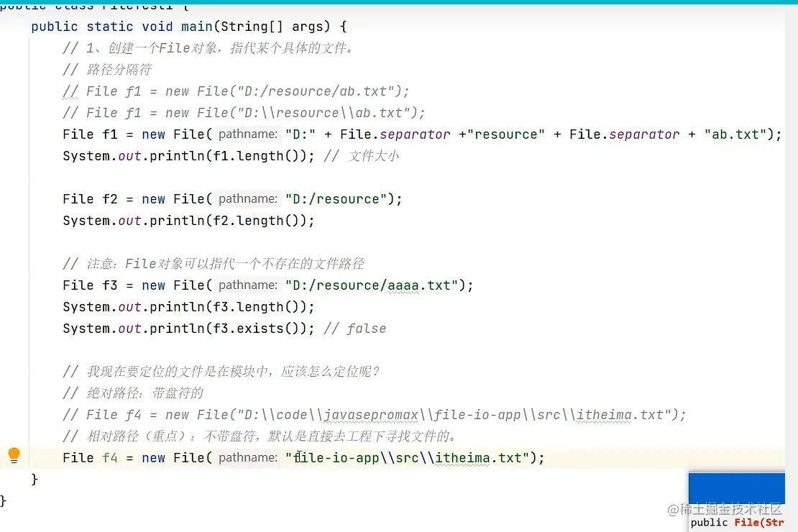The height and width of the screenshot is (532, 798).
Task: Click the "// 文件大小" comment
Action: (361, 156)
